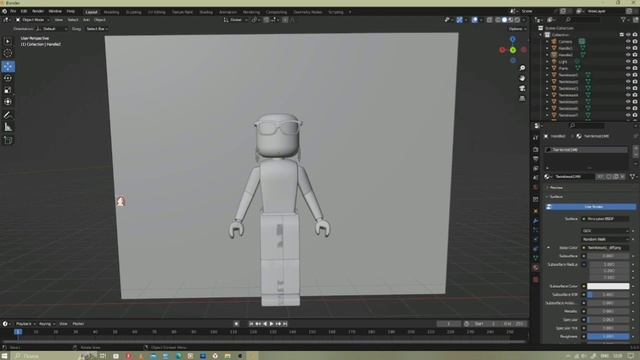Viewport: 640px width, 360px height.
Task: Switch to Sculpting workspace tab
Action: click(133, 12)
